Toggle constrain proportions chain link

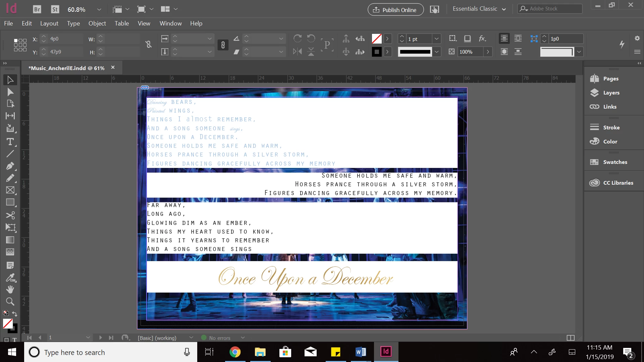pyautogui.click(x=223, y=45)
